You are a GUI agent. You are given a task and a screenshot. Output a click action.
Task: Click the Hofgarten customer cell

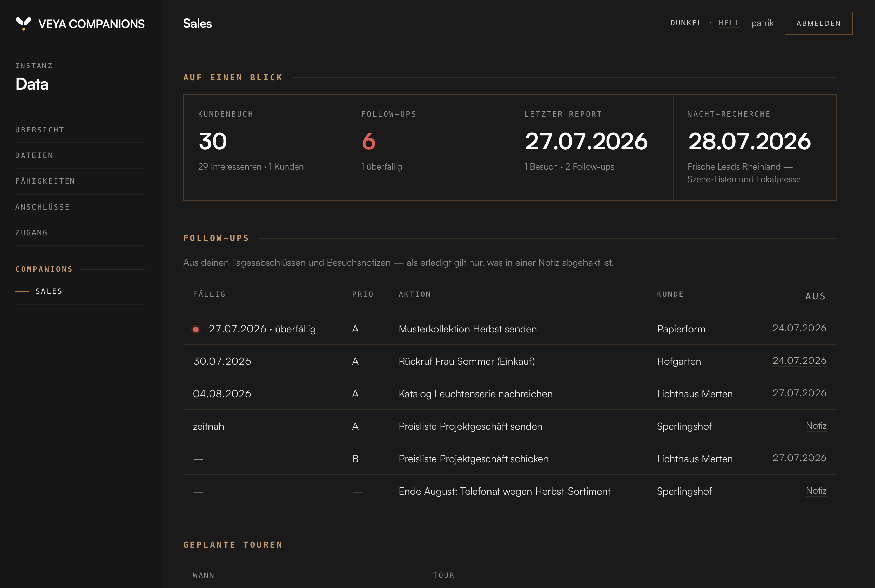679,361
